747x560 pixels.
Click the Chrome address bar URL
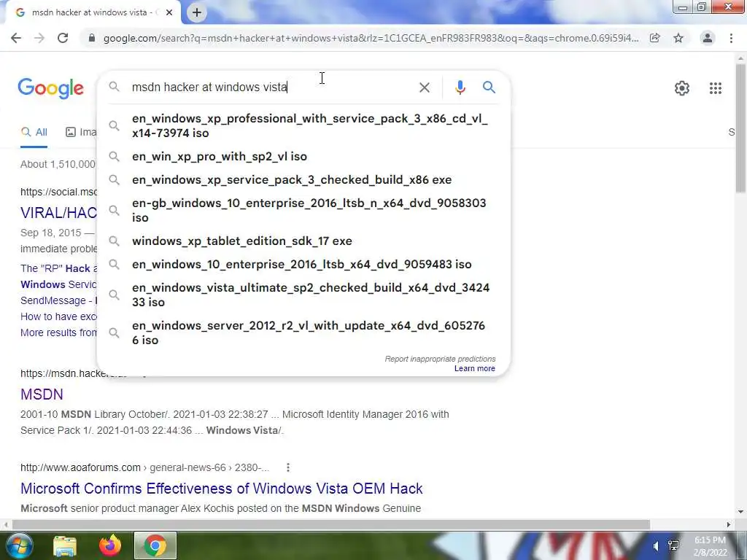[371, 38]
